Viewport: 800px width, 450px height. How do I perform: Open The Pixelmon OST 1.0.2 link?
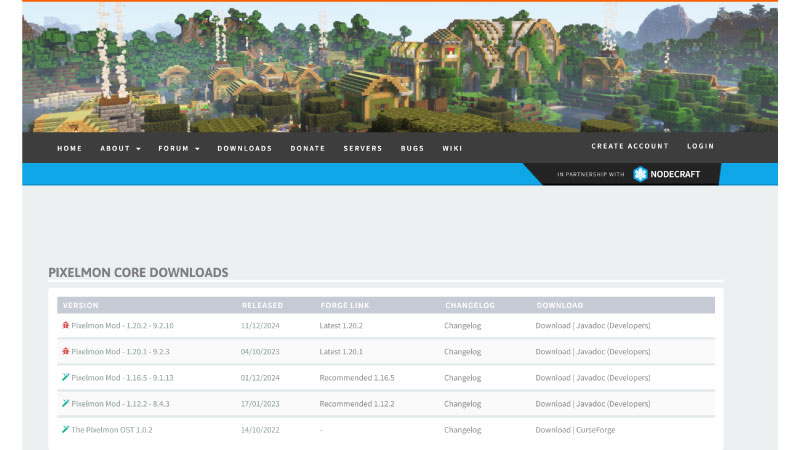coord(112,430)
